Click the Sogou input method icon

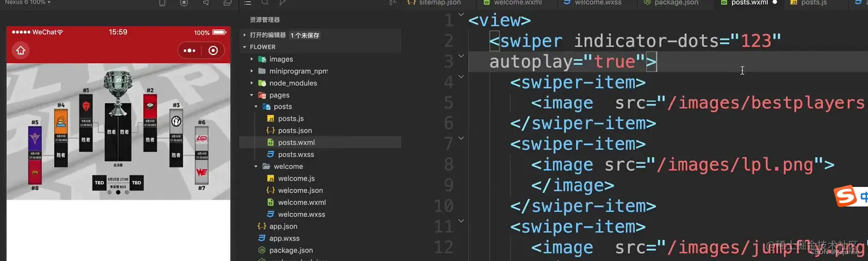pyautogui.click(x=845, y=197)
